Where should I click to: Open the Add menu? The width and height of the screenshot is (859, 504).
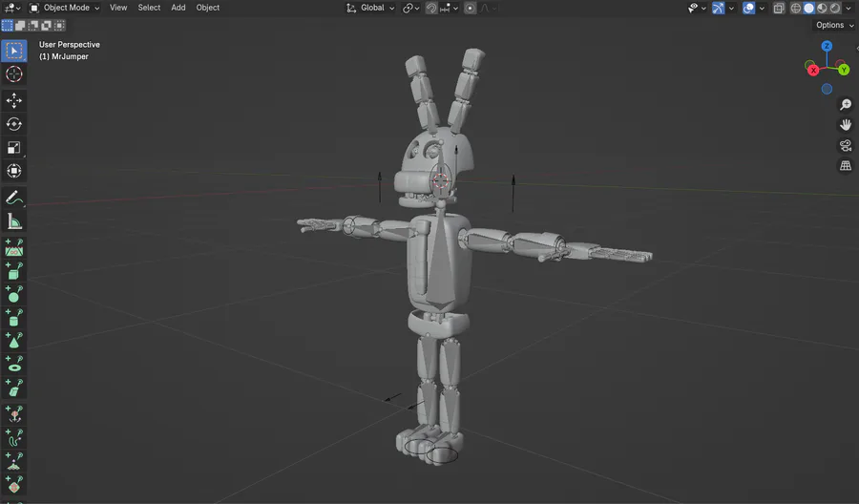[178, 8]
